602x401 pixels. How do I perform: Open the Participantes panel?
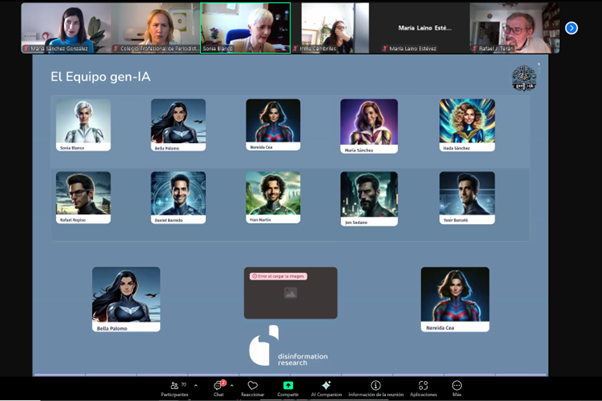[174, 386]
